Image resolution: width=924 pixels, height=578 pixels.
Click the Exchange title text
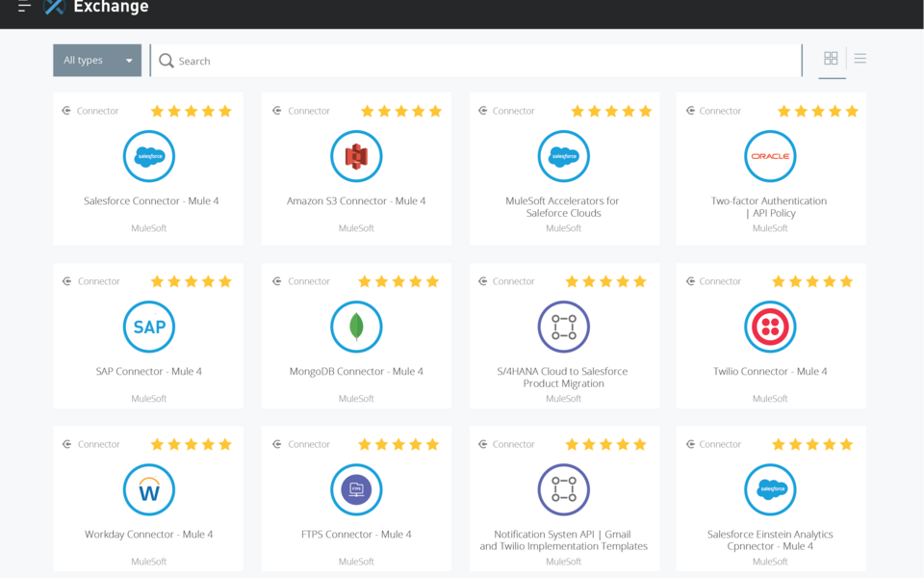coord(111,7)
